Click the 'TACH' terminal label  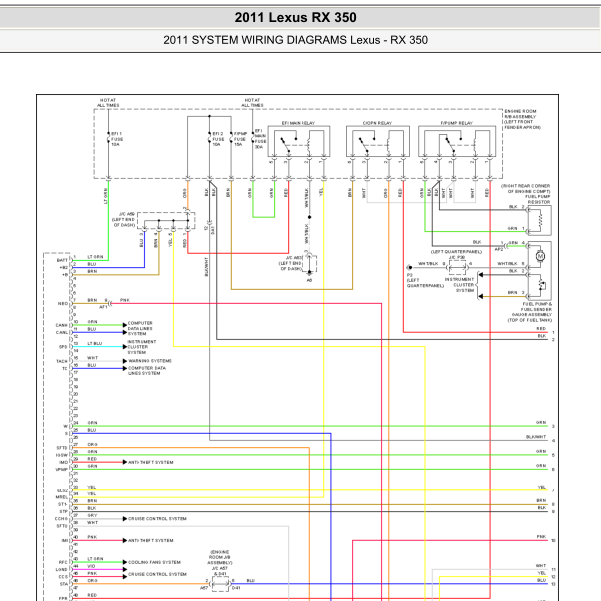click(x=62, y=361)
